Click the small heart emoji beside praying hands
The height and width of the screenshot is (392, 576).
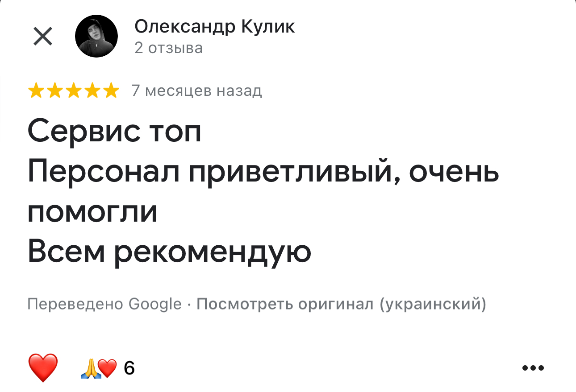pos(107,368)
